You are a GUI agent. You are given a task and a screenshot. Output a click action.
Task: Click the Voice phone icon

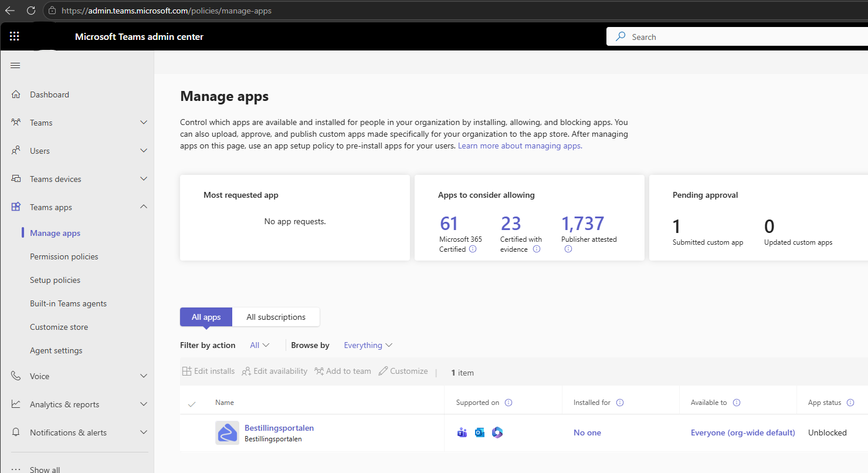point(16,376)
